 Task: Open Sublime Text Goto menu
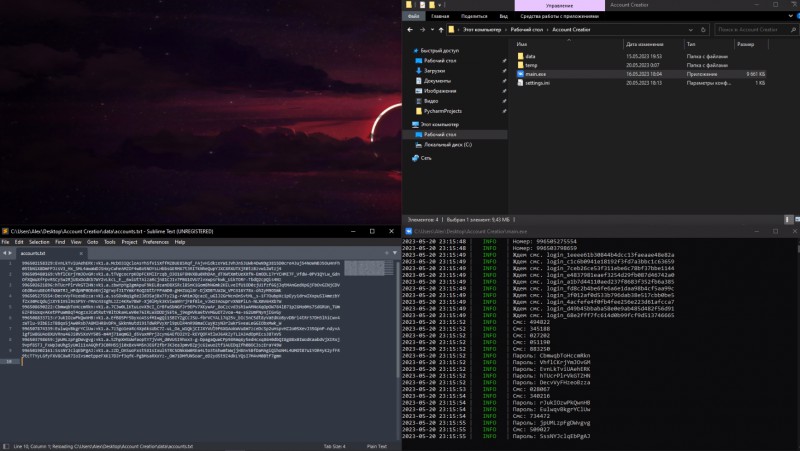click(92, 242)
